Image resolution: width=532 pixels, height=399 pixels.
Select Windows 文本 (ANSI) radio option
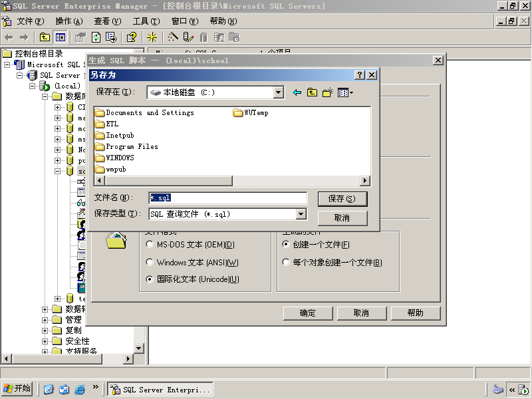[150, 262]
